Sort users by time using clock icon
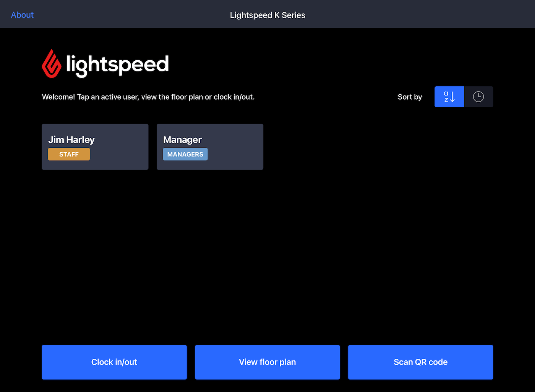The image size is (535, 392). pos(478,97)
